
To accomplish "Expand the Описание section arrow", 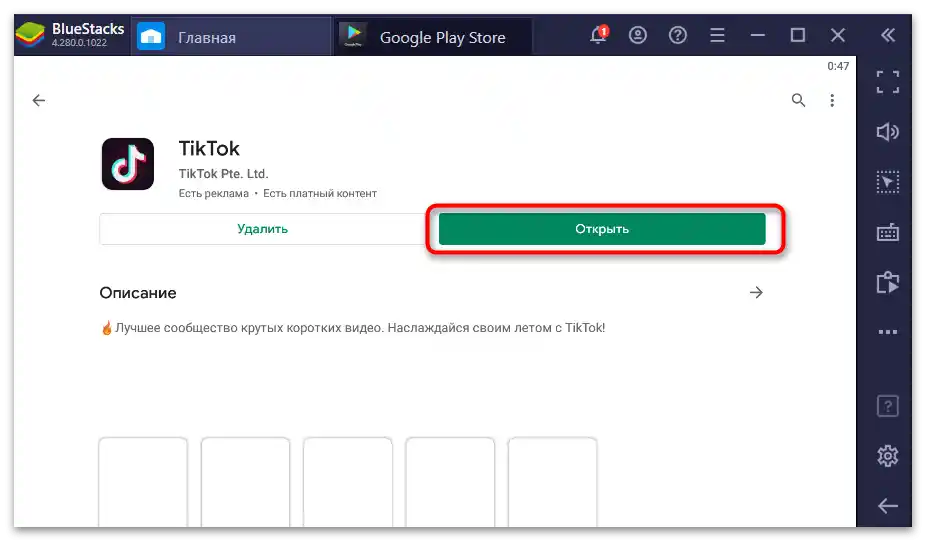I will (x=756, y=292).
